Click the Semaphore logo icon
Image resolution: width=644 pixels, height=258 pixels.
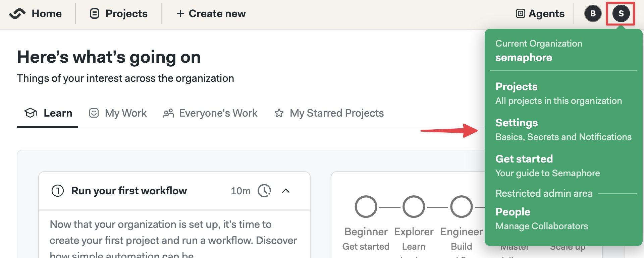point(17,14)
